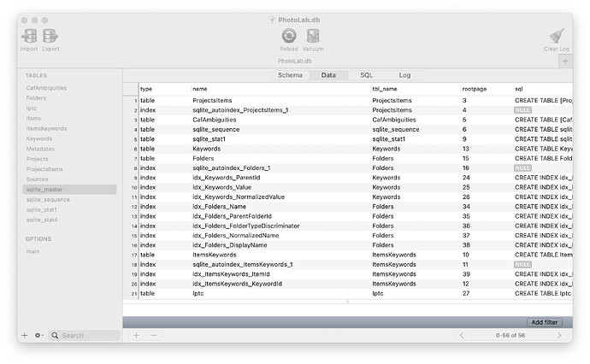Click name cell idx_Keywords_Value
Viewport: 590px width, 364px height.
point(221,187)
